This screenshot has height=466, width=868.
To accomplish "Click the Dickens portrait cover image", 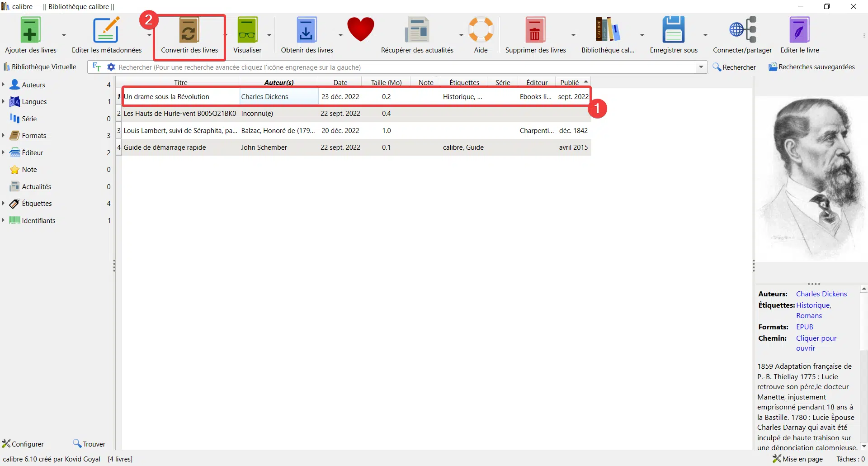I will tap(811, 179).
